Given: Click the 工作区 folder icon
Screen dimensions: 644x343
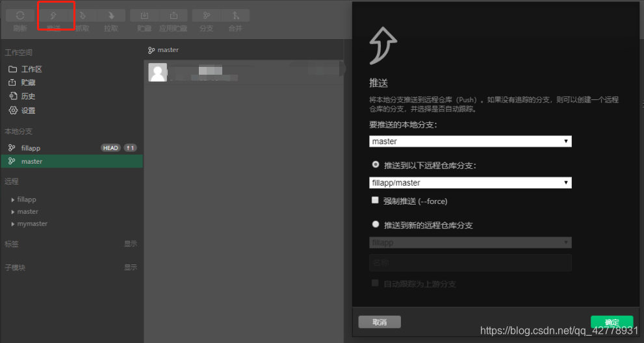Looking at the screenshot, I should pyautogui.click(x=13, y=69).
